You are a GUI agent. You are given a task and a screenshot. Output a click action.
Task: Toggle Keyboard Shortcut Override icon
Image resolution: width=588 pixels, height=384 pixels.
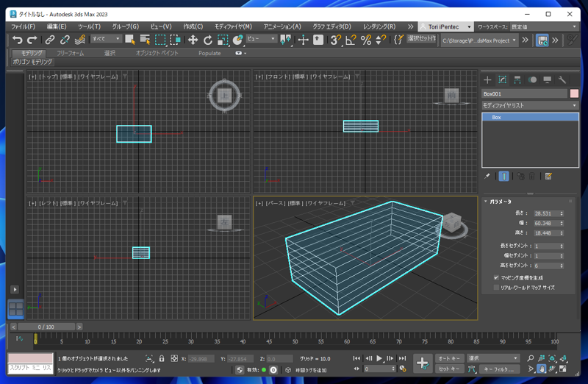click(318, 40)
